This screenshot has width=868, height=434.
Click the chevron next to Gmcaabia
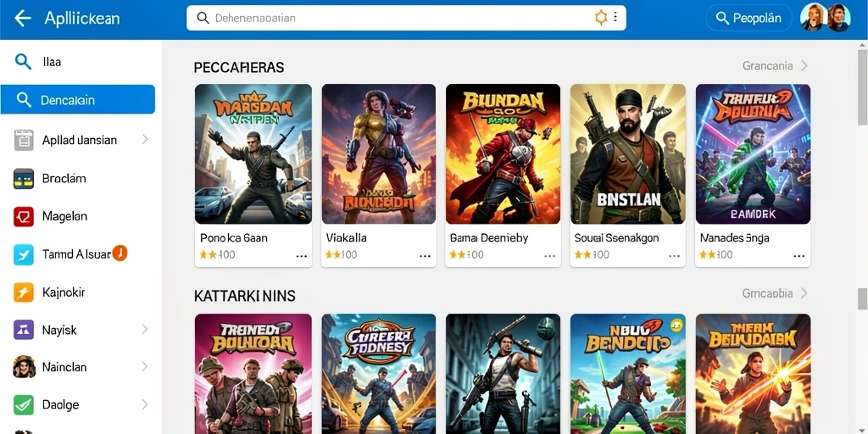coord(804,293)
